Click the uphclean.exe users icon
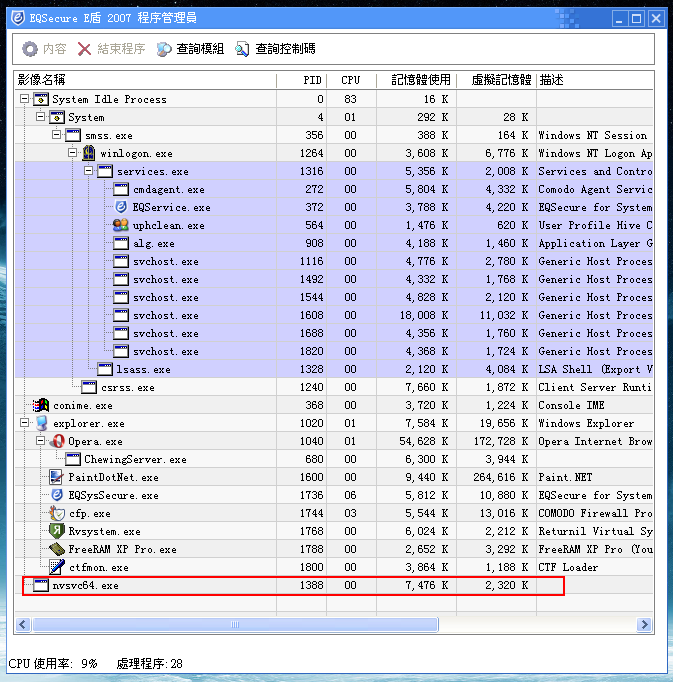This screenshot has width=673, height=682. point(121,225)
